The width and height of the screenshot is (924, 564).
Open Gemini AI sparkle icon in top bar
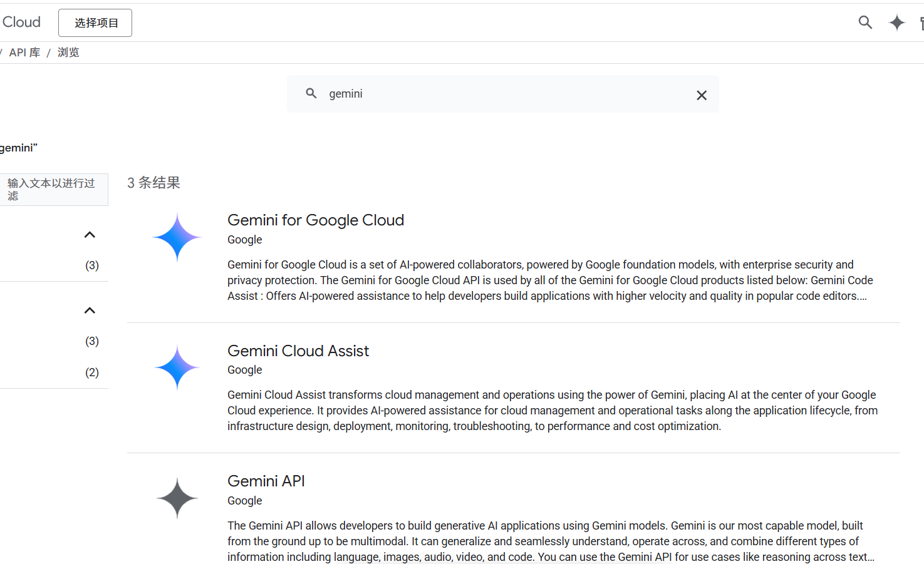(x=897, y=23)
